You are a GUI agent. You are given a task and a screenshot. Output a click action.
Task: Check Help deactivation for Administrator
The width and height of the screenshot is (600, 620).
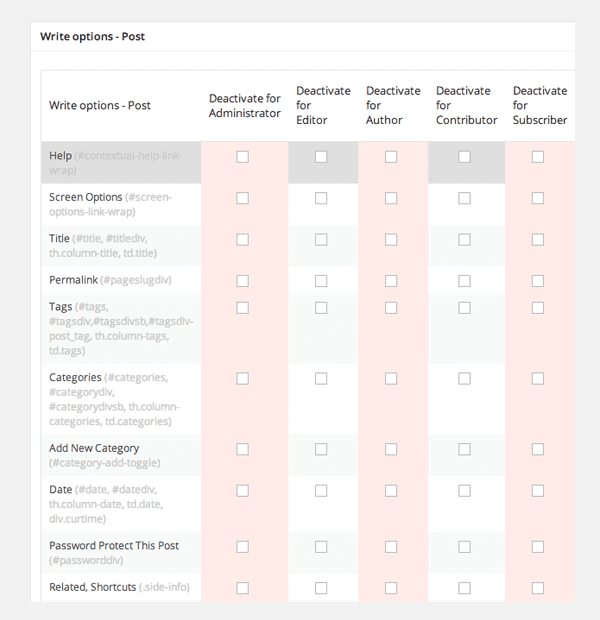(242, 157)
